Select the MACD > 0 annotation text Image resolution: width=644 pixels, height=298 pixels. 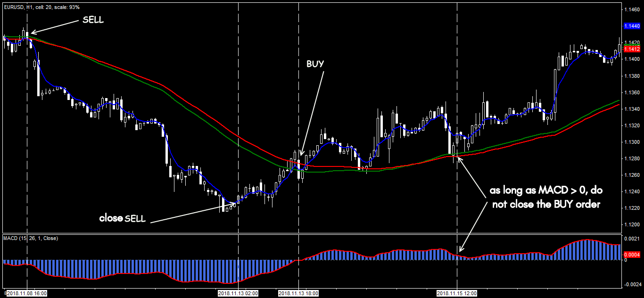(x=546, y=198)
